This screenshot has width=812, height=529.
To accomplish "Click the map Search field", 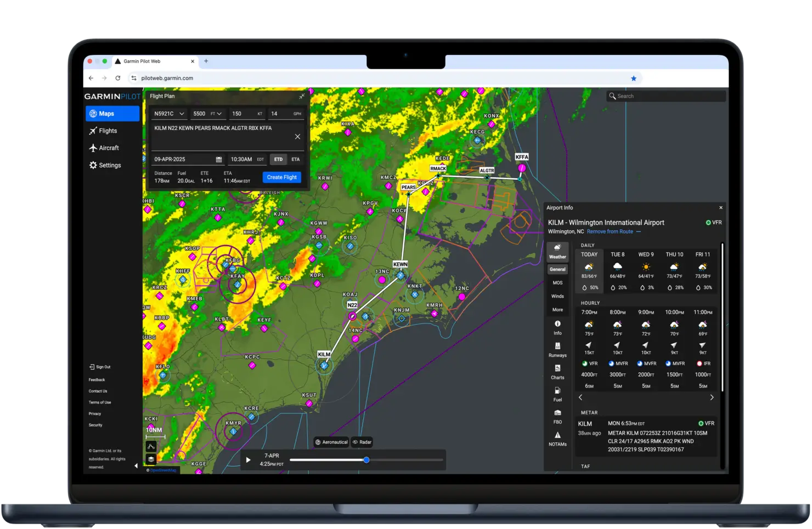I will click(666, 96).
